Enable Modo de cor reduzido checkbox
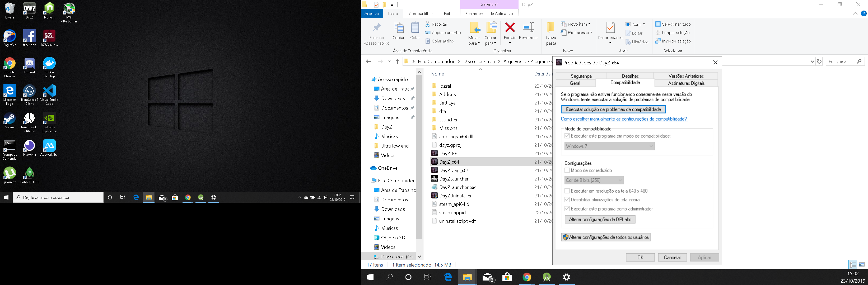 567,170
